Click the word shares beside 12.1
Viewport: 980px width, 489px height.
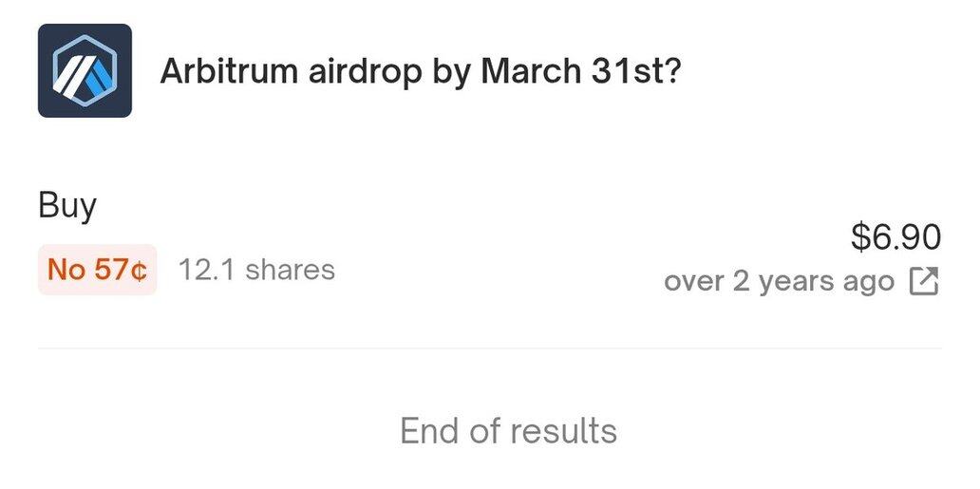290,270
